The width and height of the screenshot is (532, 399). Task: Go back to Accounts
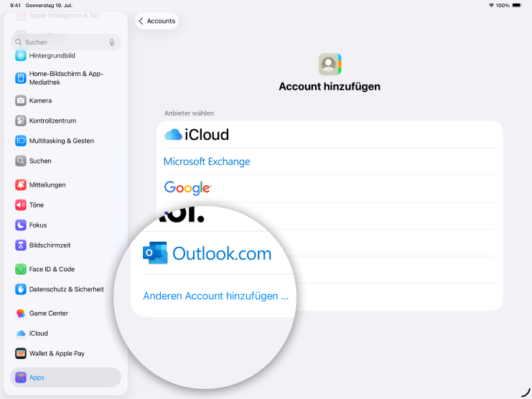[x=157, y=22]
